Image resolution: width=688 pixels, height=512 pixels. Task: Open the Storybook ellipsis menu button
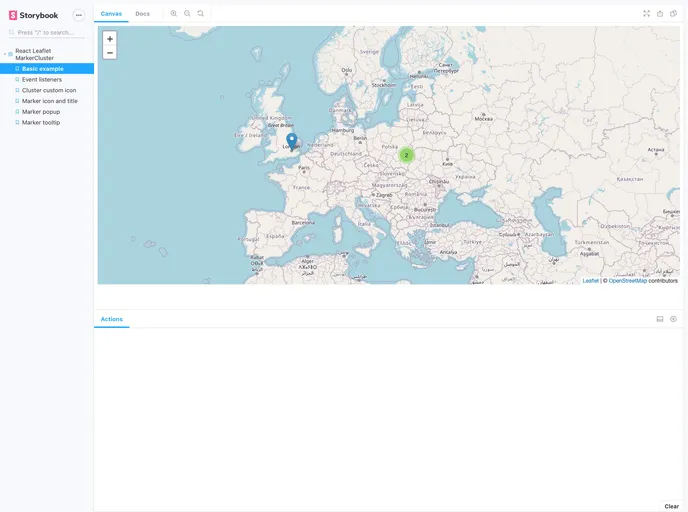(x=79, y=15)
